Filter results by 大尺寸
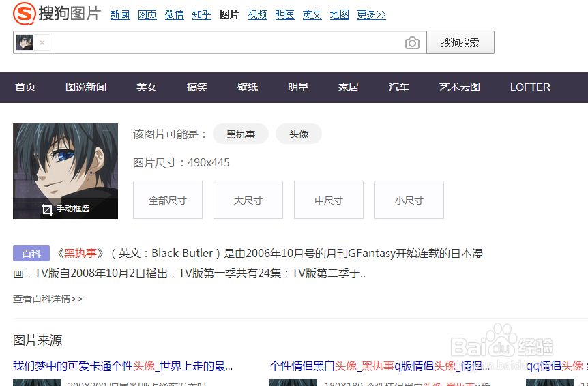The width and height of the screenshot is (588, 386). point(248,200)
